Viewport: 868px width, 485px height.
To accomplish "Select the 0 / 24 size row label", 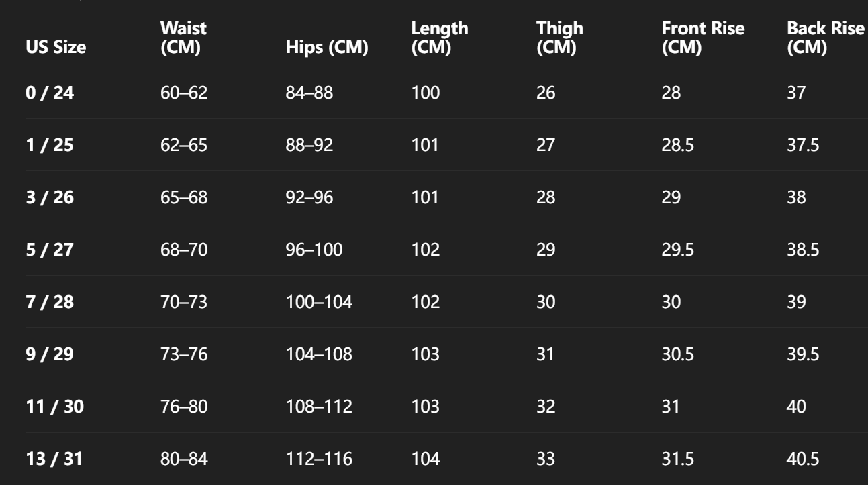I will pos(50,93).
